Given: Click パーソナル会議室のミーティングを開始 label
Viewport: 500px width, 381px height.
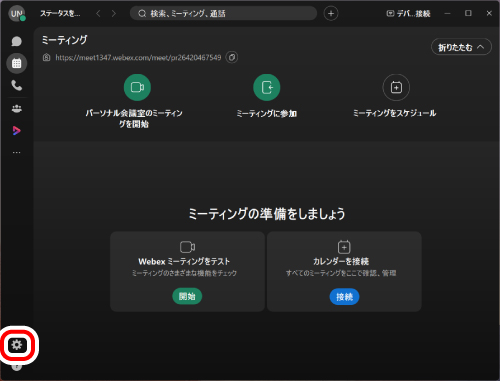Looking at the screenshot, I should tap(134, 118).
